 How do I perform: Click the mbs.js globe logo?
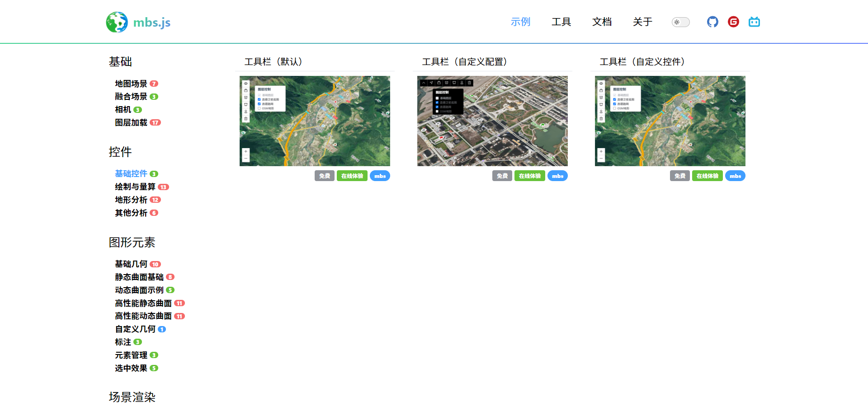pos(117,22)
